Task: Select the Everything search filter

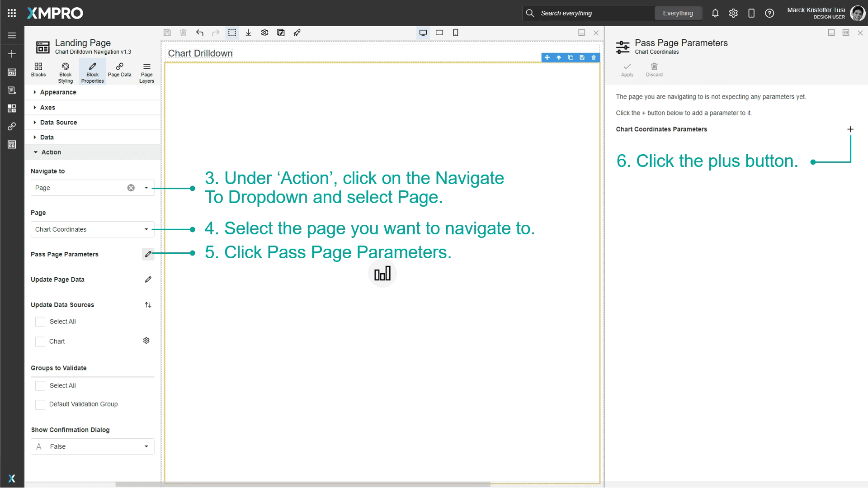Action: [678, 13]
